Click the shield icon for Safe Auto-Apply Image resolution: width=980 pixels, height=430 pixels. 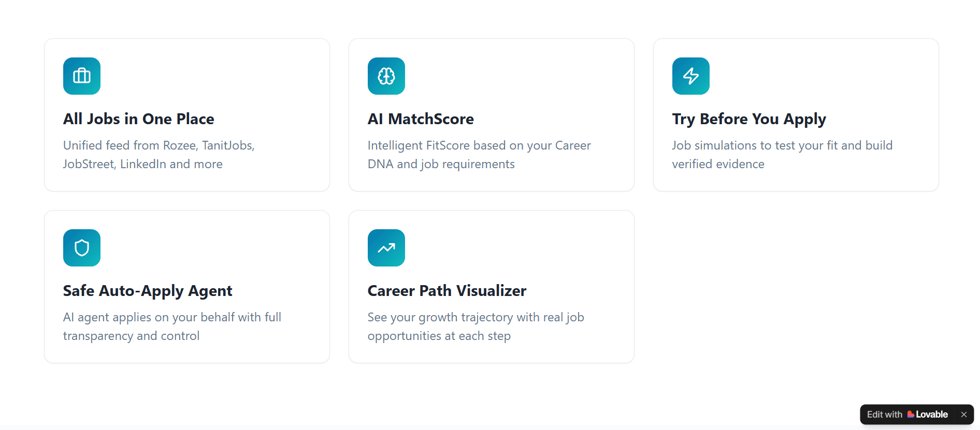pyautogui.click(x=82, y=248)
